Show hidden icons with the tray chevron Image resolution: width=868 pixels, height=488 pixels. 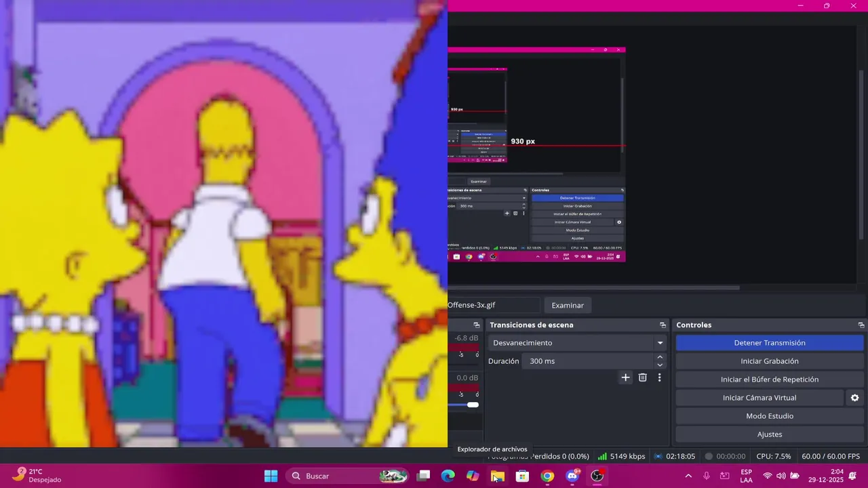(688, 476)
